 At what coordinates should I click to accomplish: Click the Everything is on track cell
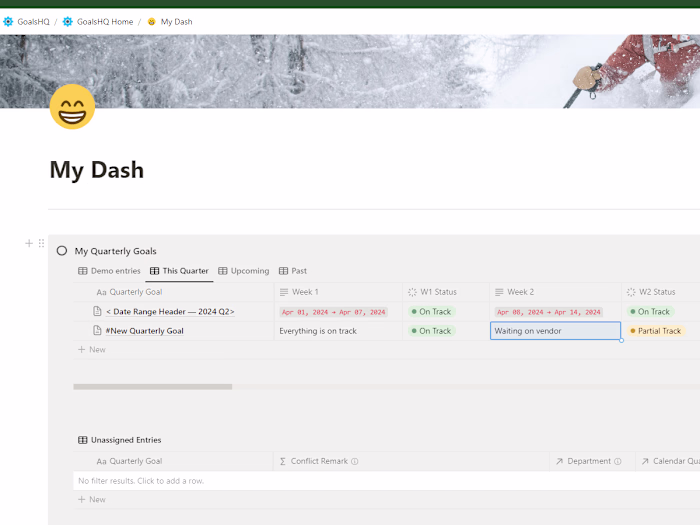[x=338, y=331]
